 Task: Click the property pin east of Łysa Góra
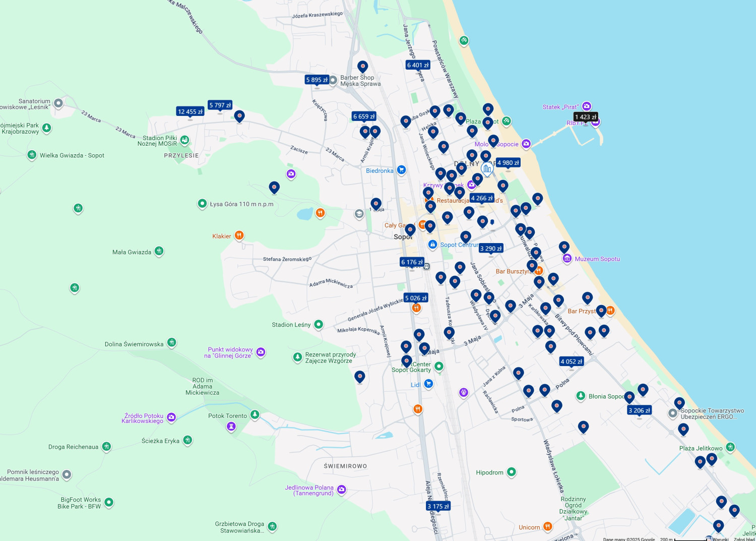tap(274, 188)
